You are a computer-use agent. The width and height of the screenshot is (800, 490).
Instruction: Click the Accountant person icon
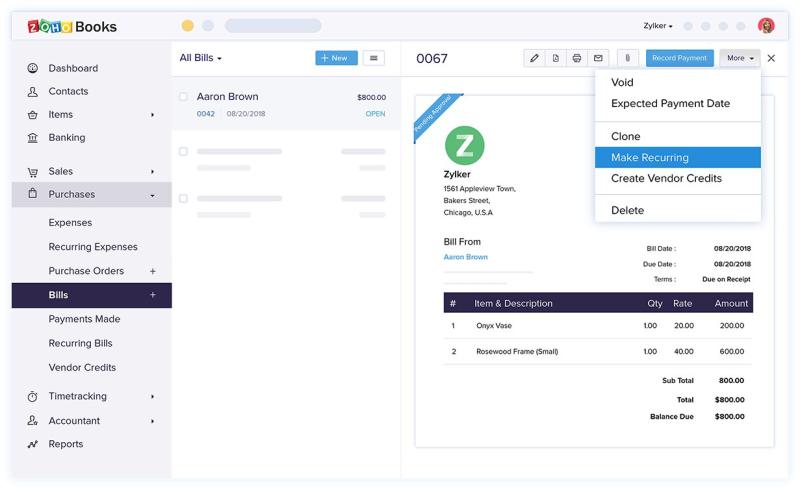point(33,421)
